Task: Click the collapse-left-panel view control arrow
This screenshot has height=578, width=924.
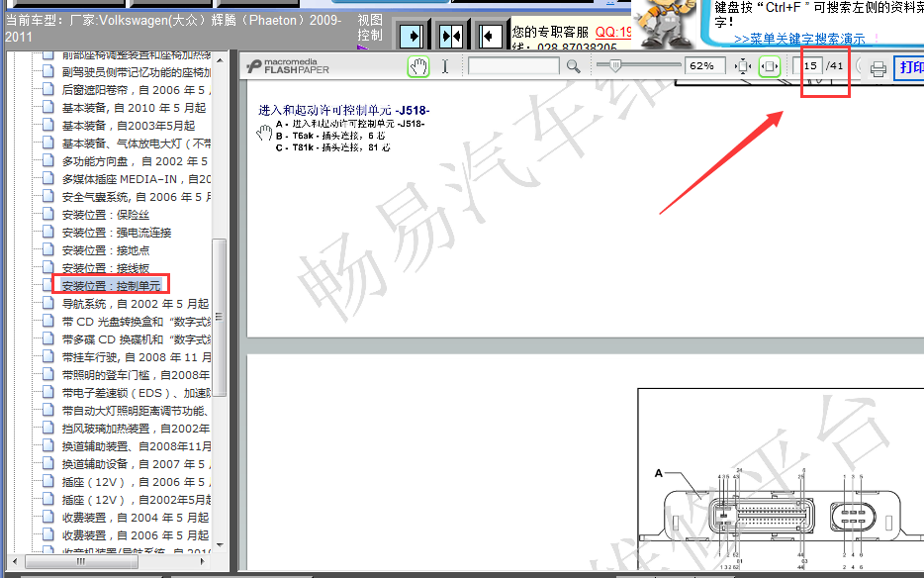Action: 491,36
